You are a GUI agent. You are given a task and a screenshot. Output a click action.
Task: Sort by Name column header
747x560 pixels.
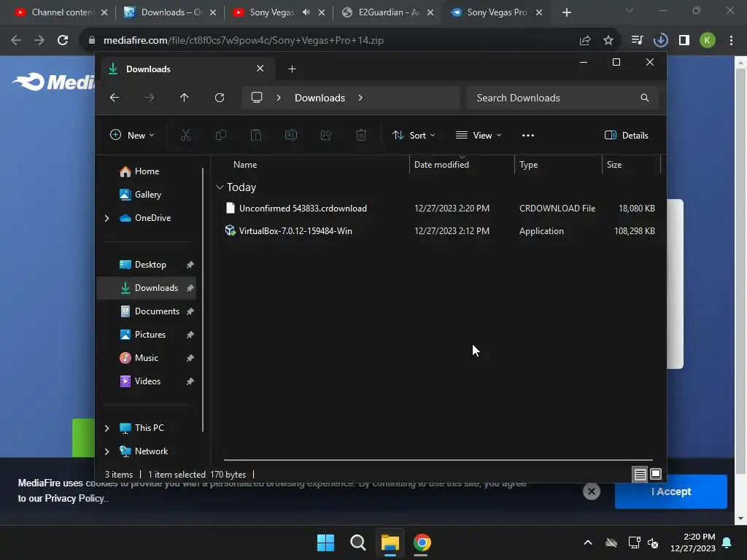(245, 165)
